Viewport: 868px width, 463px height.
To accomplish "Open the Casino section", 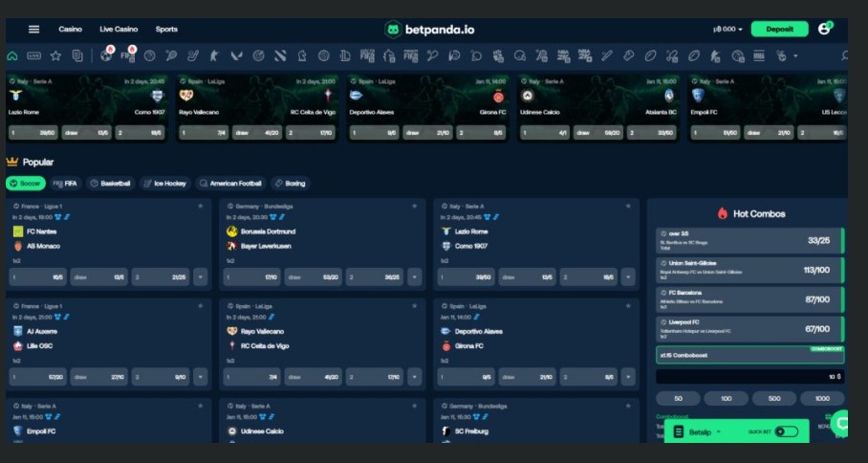I will 71,30.
